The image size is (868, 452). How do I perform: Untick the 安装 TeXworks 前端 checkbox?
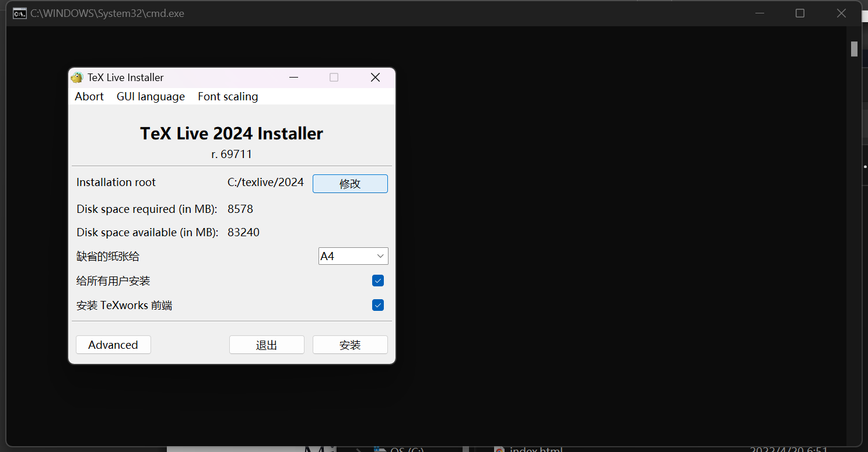pos(378,305)
